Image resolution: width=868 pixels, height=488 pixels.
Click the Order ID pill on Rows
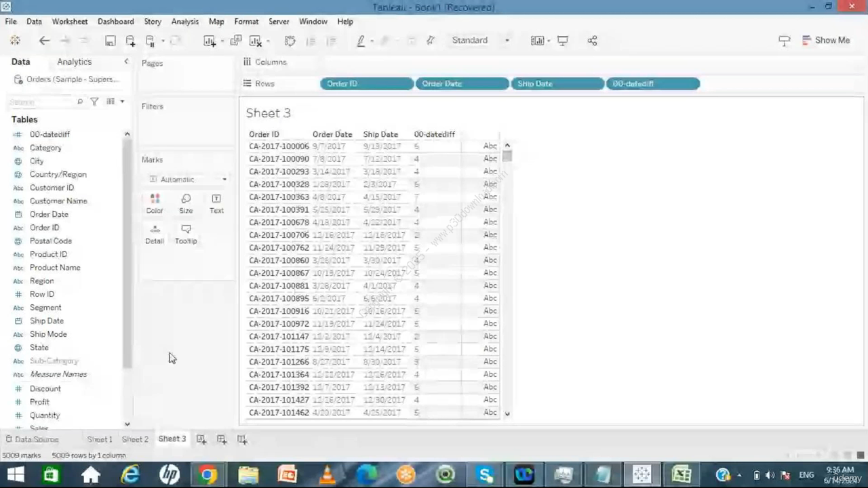pos(367,83)
